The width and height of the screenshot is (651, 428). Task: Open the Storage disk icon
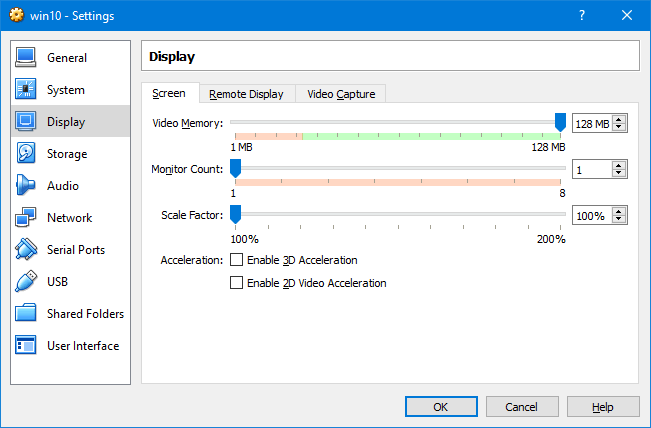coord(26,153)
